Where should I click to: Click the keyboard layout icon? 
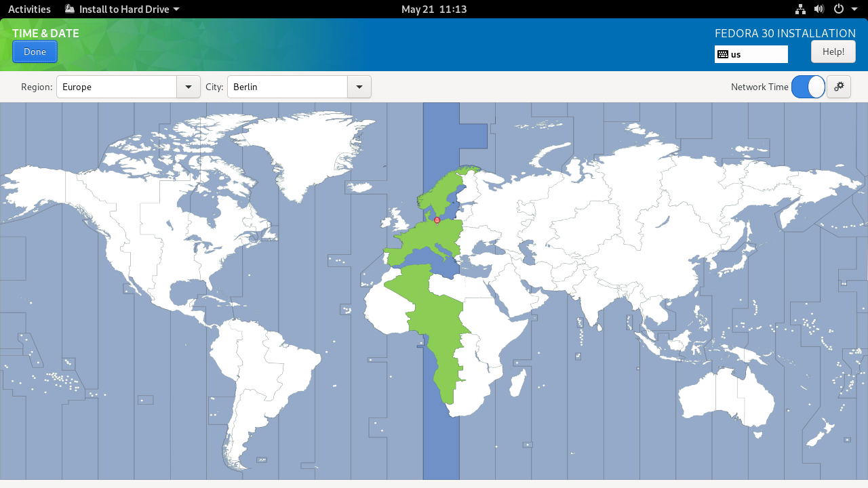coord(723,54)
